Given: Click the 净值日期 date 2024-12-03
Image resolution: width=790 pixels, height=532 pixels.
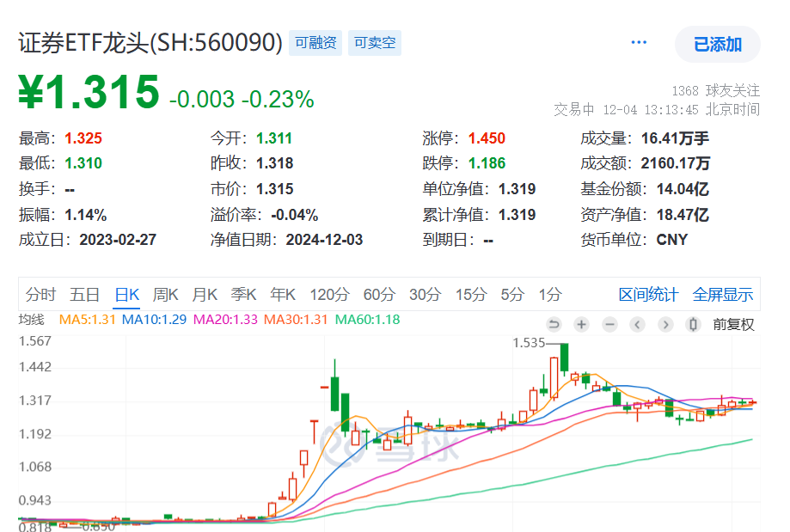Looking at the screenshot, I should [324, 240].
